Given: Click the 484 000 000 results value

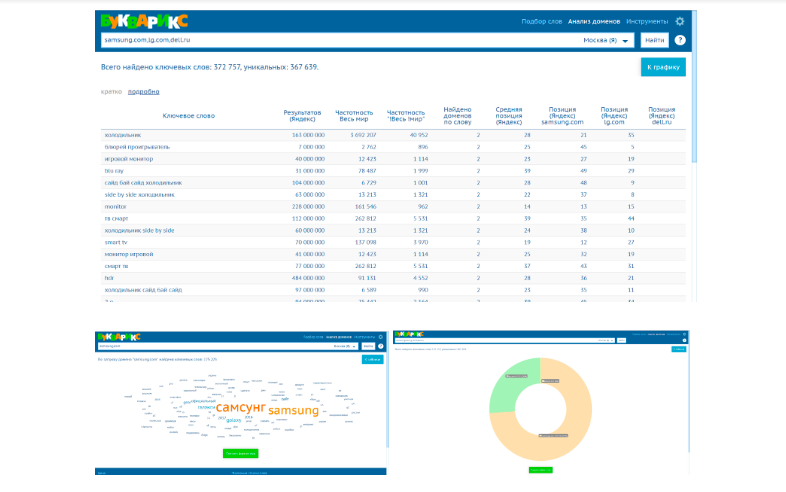Looking at the screenshot, I should tap(308, 278).
